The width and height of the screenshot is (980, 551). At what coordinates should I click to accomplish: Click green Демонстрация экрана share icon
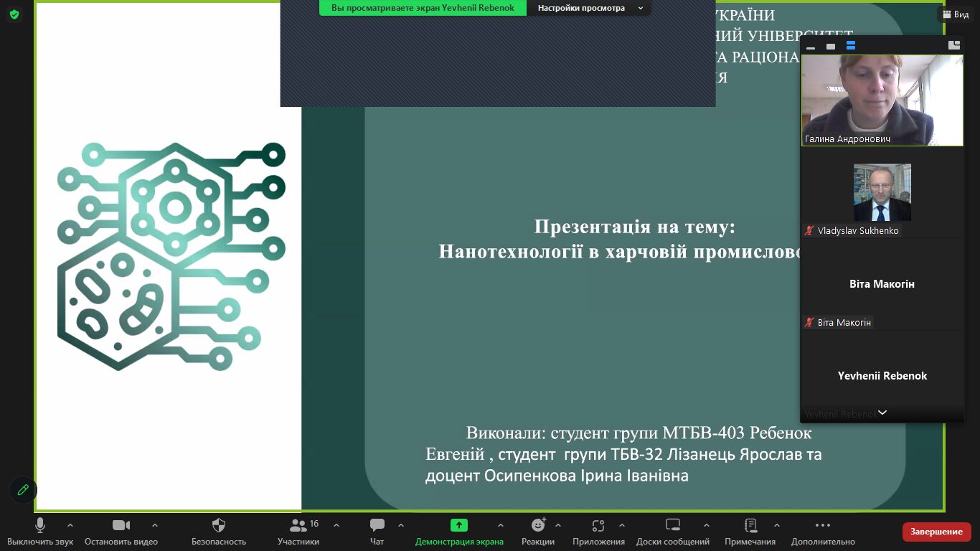(459, 525)
